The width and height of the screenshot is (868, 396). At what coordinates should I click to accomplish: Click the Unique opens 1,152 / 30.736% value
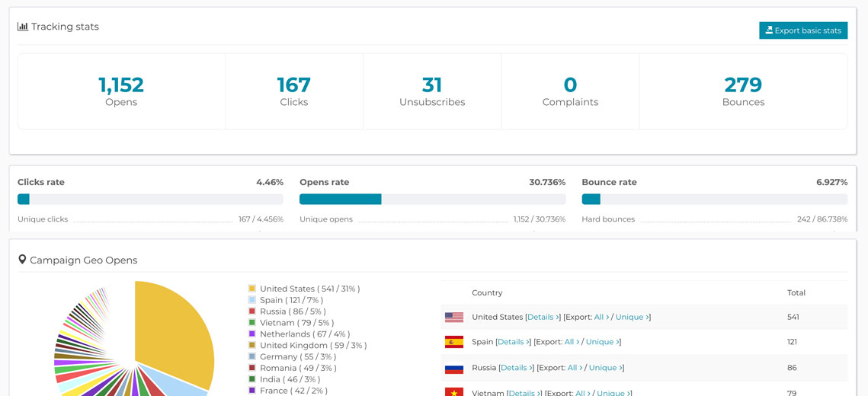click(540, 219)
